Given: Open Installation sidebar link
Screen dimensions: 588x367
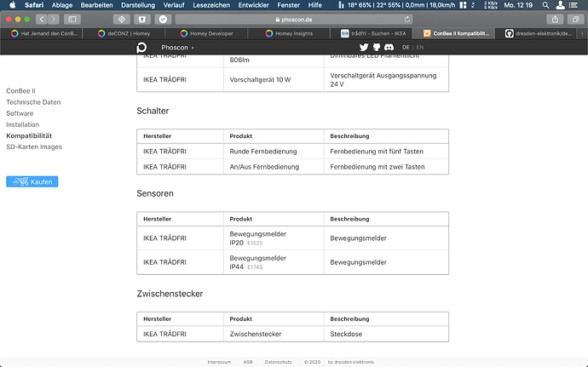Looking at the screenshot, I should [22, 124].
